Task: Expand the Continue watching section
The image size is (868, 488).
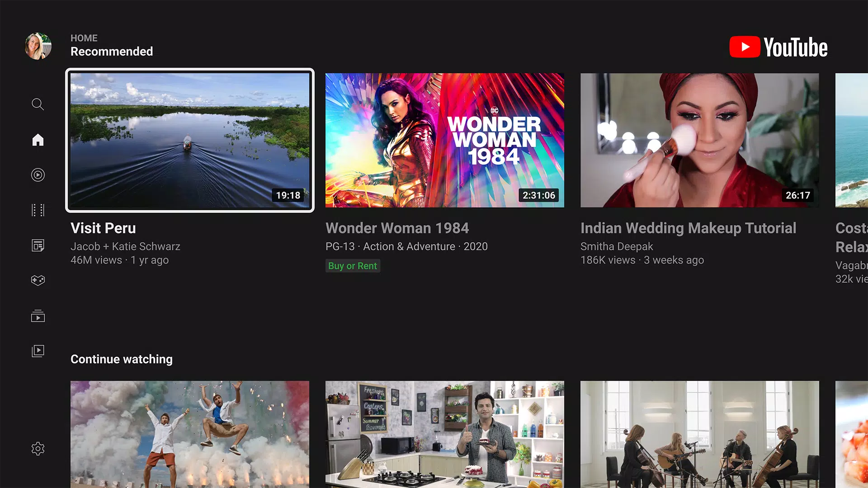Action: (x=122, y=359)
